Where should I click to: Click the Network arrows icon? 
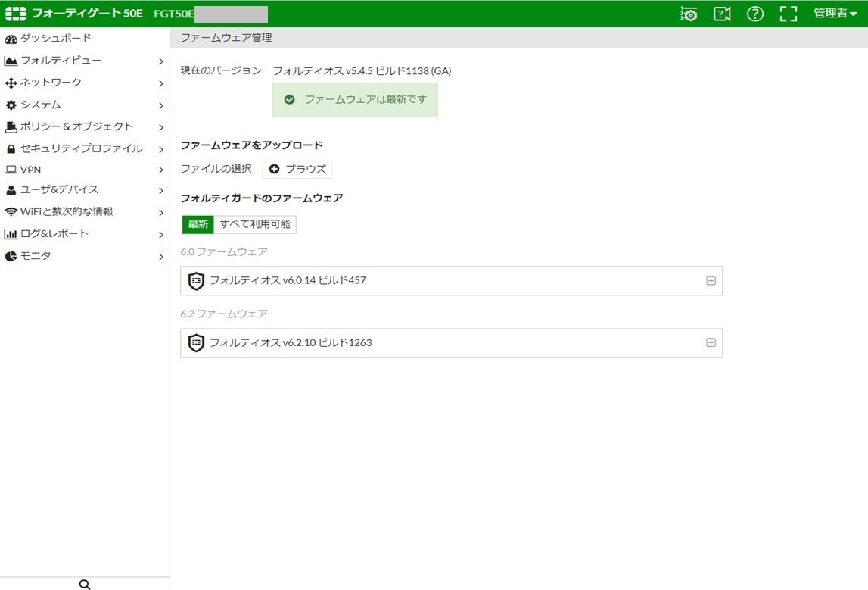[11, 83]
